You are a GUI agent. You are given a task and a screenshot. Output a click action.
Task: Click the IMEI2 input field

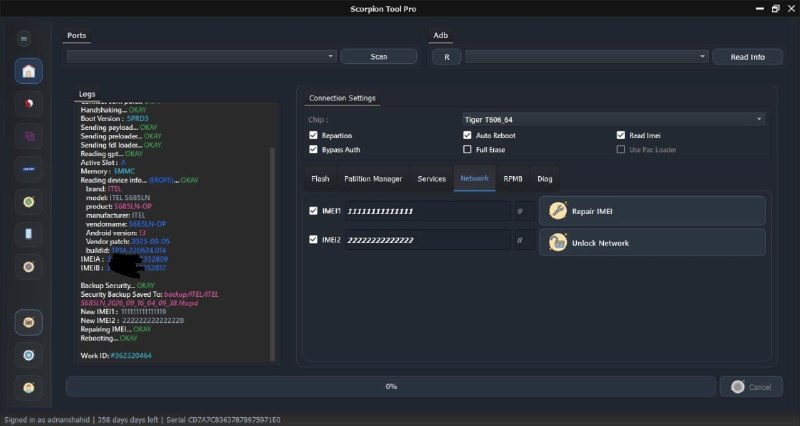[x=428, y=240]
